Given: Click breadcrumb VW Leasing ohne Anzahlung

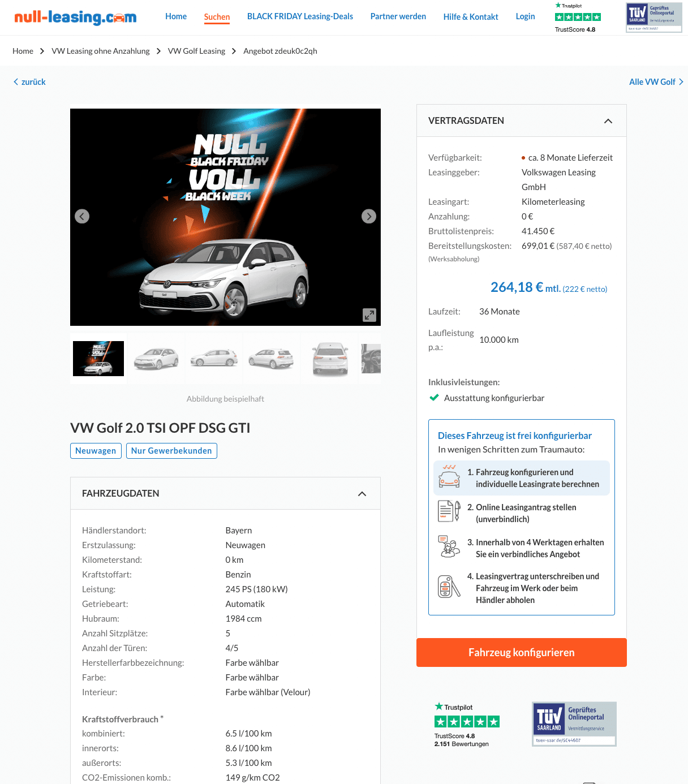Looking at the screenshot, I should pyautogui.click(x=101, y=51).
